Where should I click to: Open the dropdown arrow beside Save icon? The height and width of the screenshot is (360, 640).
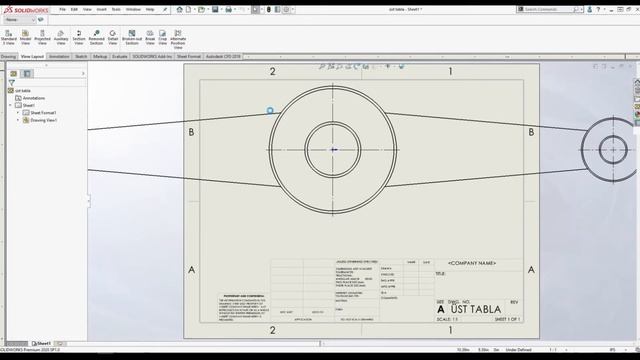click(221, 9)
